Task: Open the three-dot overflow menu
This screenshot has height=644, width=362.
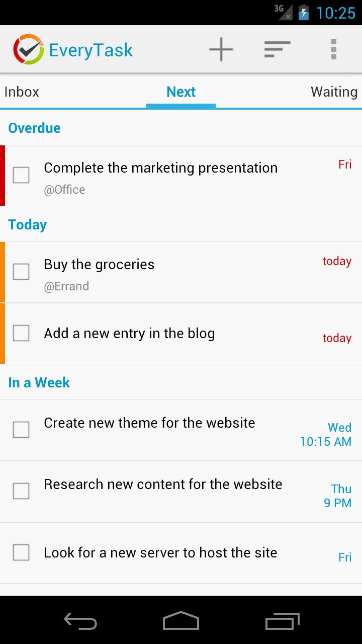Action: point(333,49)
